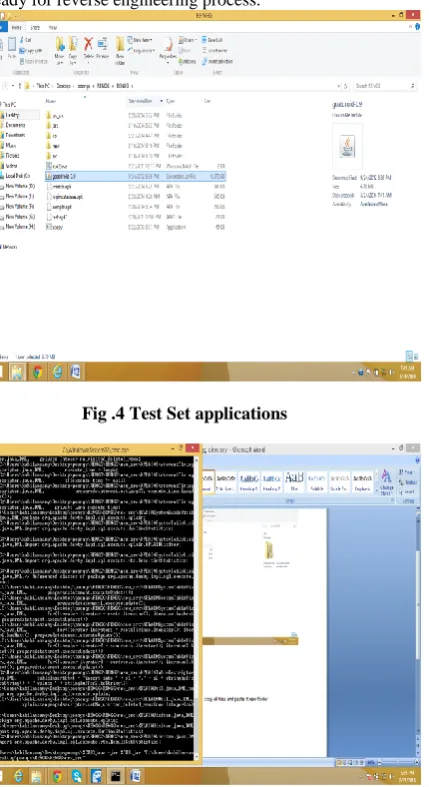
Task: Click Invert selection in Explorer ribbon
Action: pyautogui.click(x=217, y=61)
